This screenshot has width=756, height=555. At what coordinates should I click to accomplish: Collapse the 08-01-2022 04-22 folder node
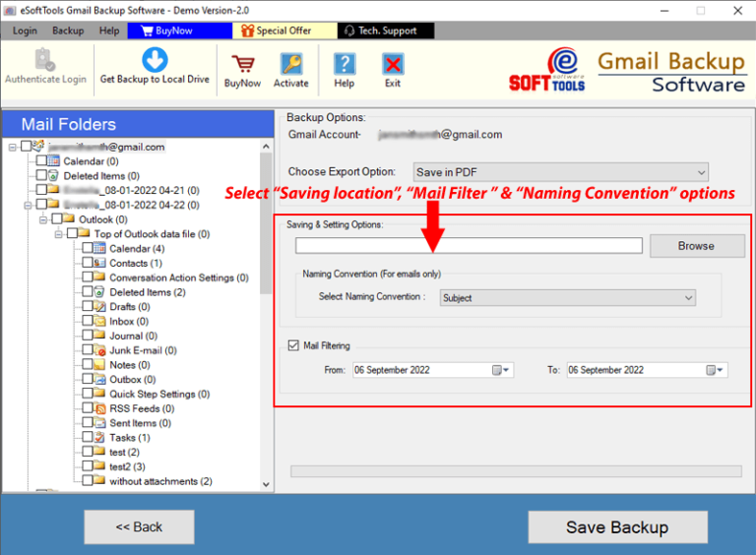point(28,206)
